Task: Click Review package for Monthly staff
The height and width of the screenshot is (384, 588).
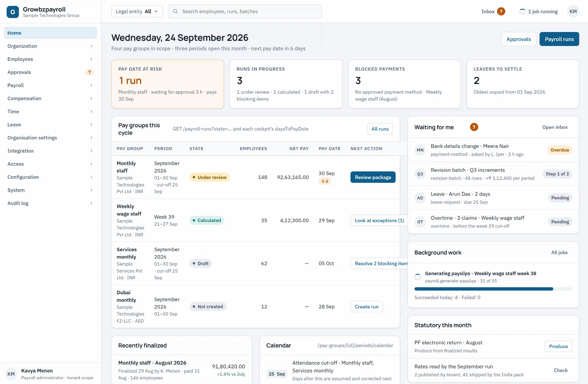Action: [373, 177]
